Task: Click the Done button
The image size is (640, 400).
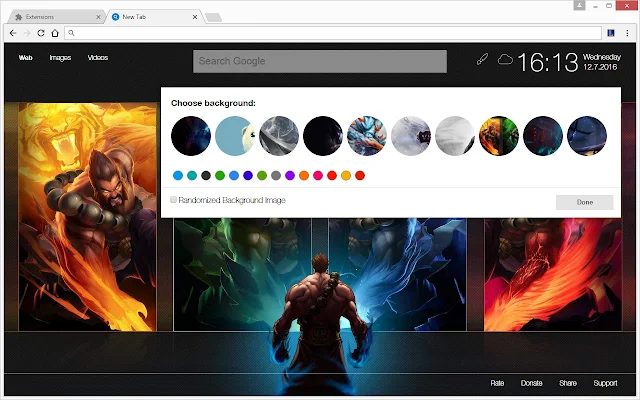Action: [x=584, y=202]
